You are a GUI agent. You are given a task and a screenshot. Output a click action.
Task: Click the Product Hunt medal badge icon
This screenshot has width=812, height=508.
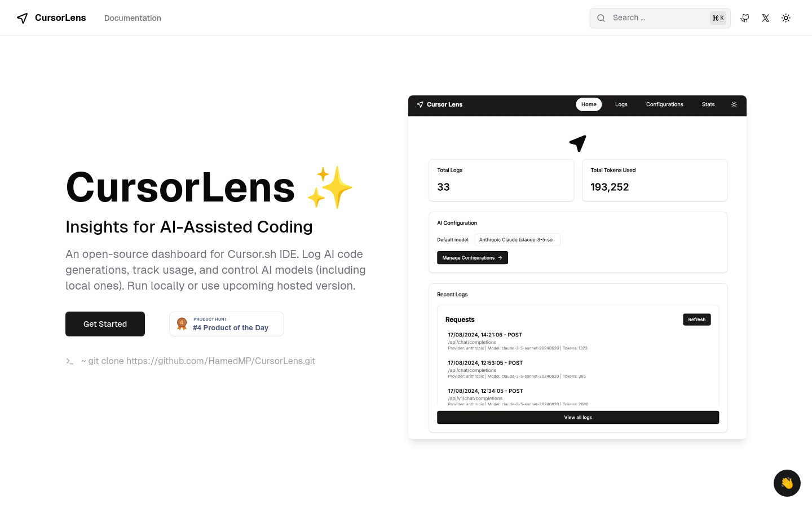pyautogui.click(x=182, y=323)
